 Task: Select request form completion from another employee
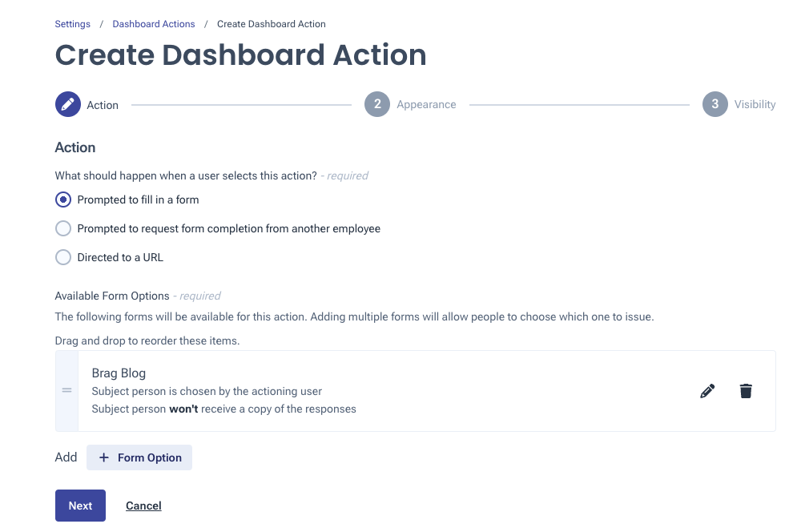[x=63, y=228]
